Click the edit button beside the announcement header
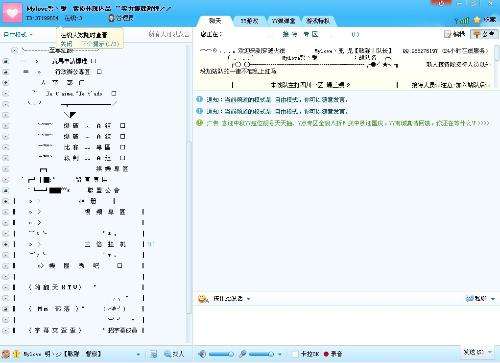The image size is (500, 363). 455,34
